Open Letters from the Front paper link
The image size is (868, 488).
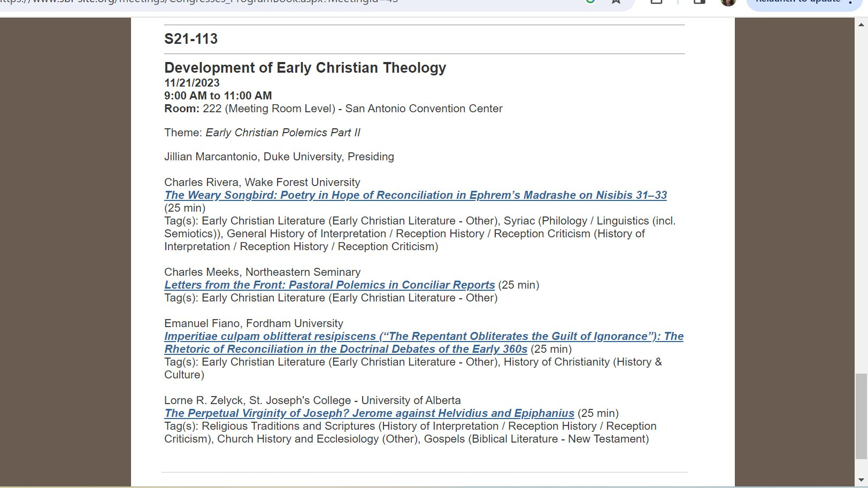tap(329, 285)
